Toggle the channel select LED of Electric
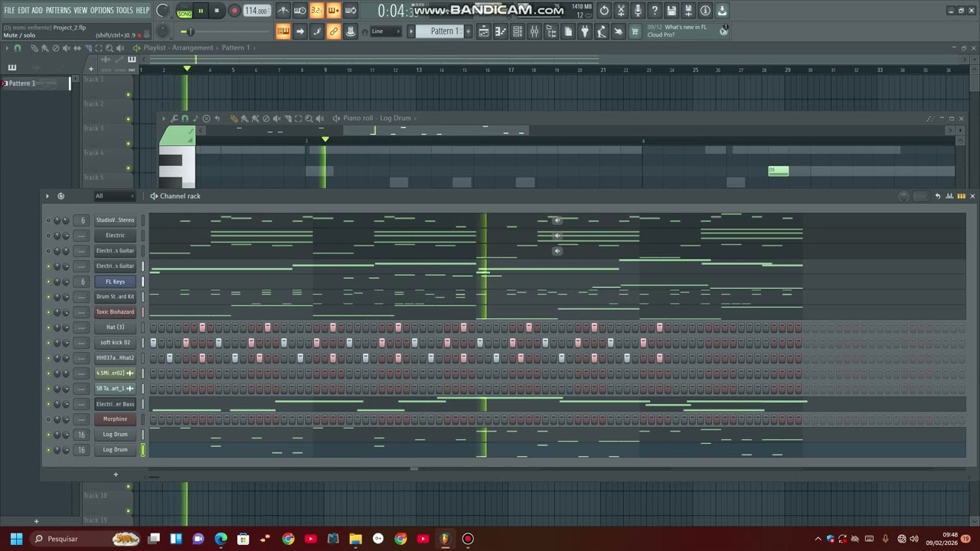Viewport: 980px width, 551px height. point(143,236)
